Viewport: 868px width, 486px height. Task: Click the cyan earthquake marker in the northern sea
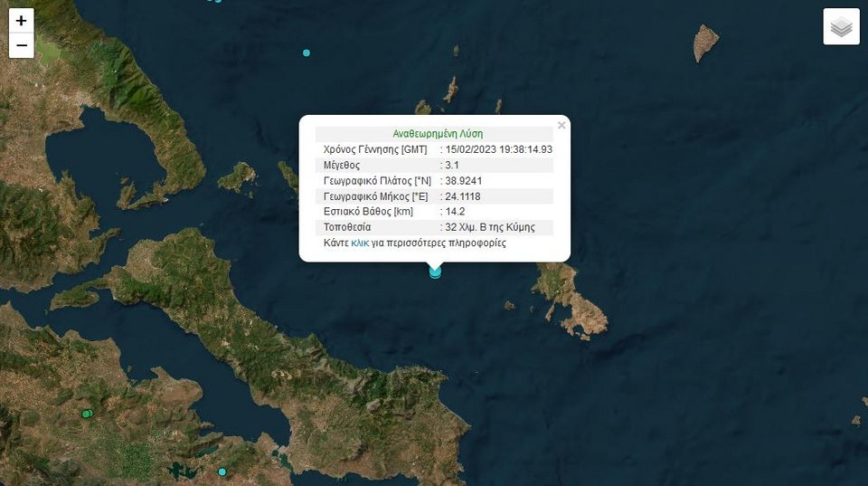(x=307, y=53)
